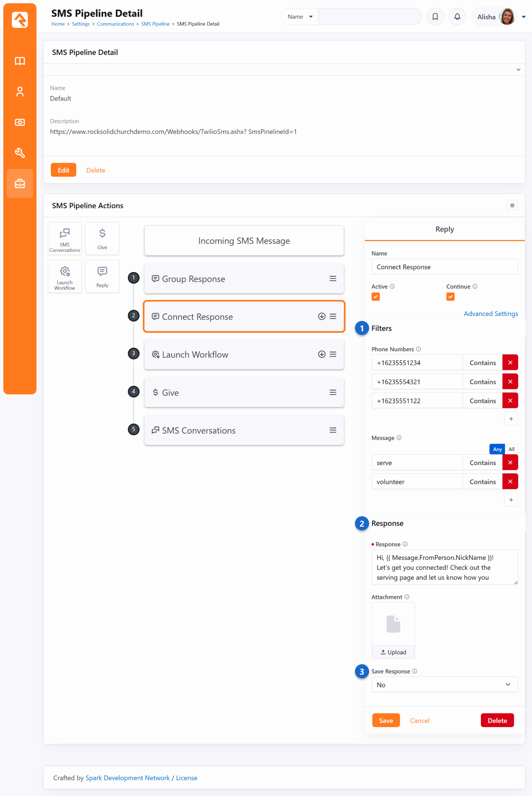Click the orange Save button
The width and height of the screenshot is (532, 796).
pyautogui.click(x=386, y=720)
